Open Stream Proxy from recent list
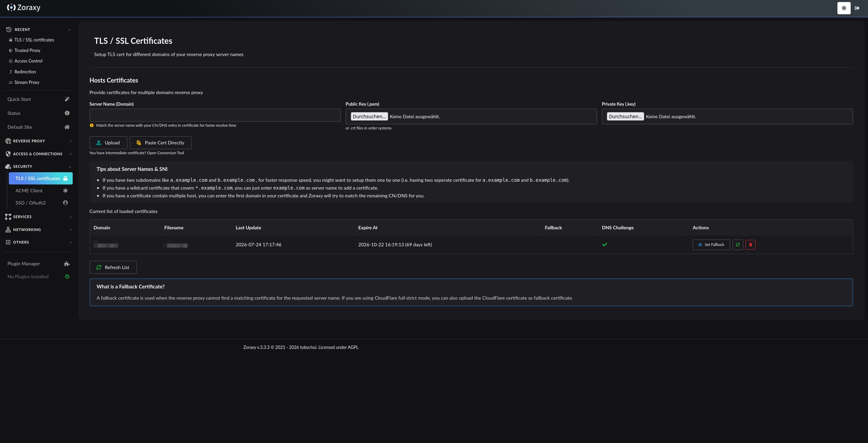The width and height of the screenshot is (868, 443). pyautogui.click(x=27, y=82)
